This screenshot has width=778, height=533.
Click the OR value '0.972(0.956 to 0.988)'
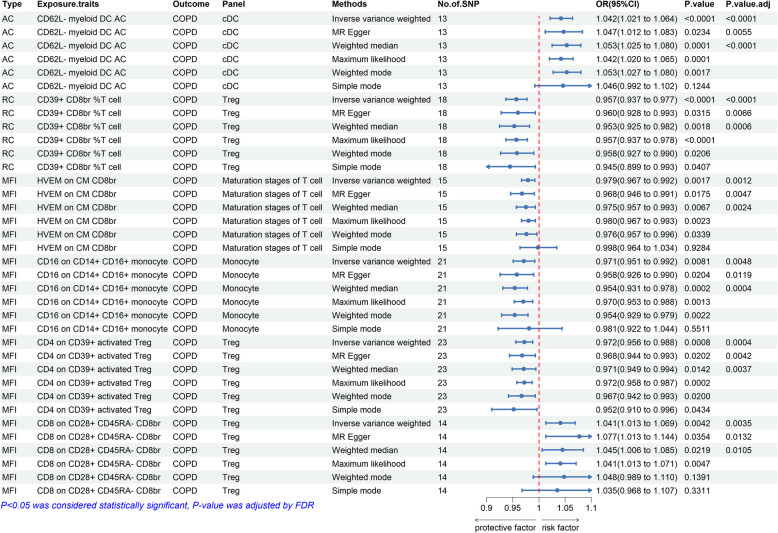click(x=637, y=342)
